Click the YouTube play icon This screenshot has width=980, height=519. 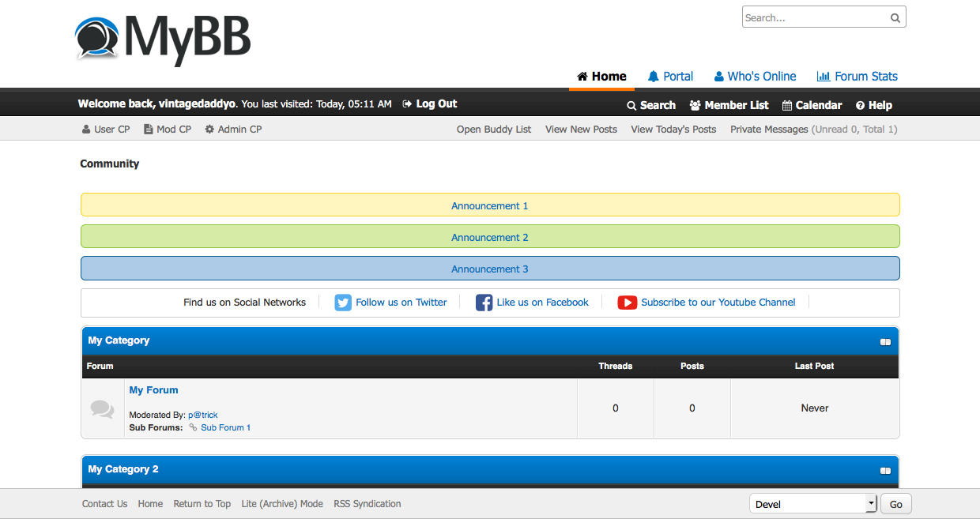coord(628,303)
